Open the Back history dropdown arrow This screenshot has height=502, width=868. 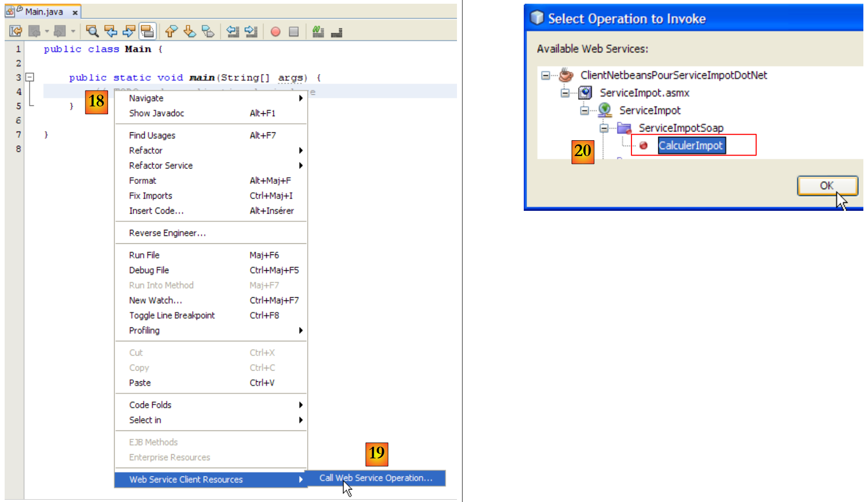(47, 32)
